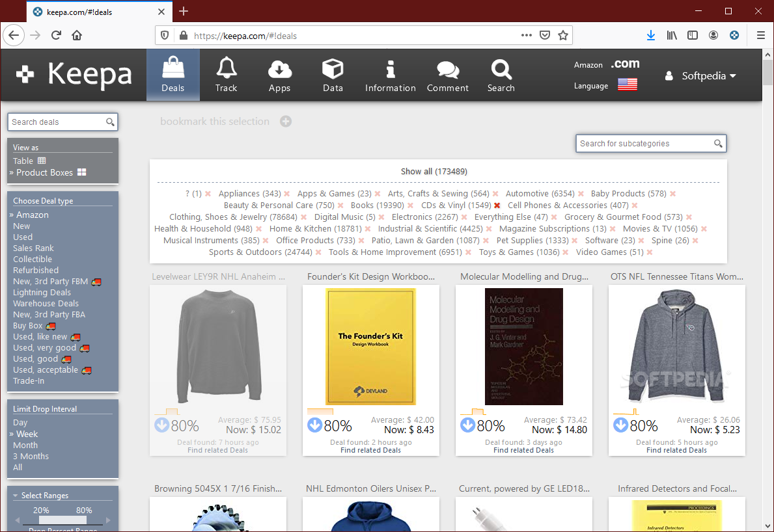Click the Search deals input field

pyautogui.click(x=57, y=122)
